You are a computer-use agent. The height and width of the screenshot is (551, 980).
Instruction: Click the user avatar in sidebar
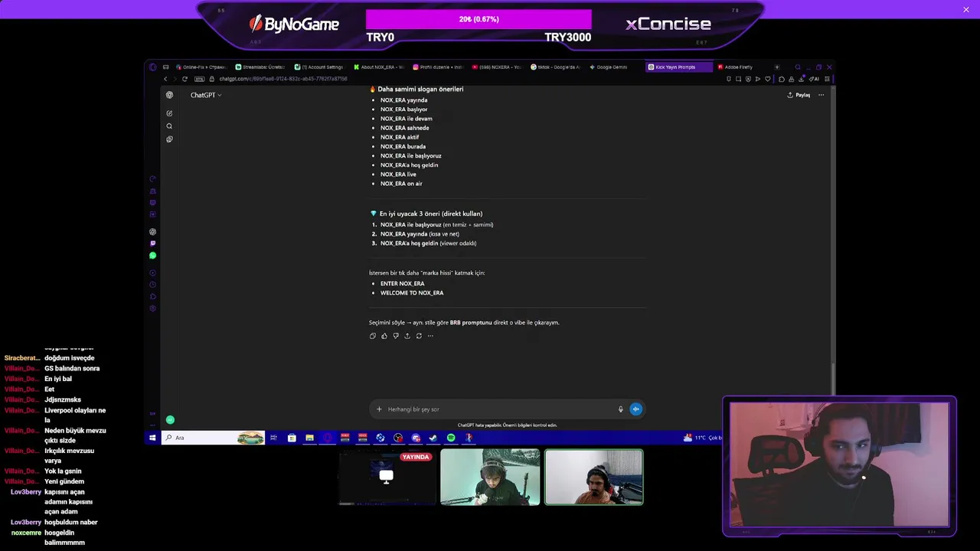click(x=170, y=420)
